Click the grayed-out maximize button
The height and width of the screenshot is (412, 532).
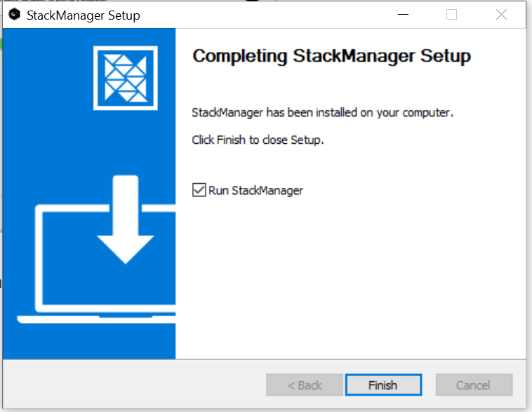[452, 15]
